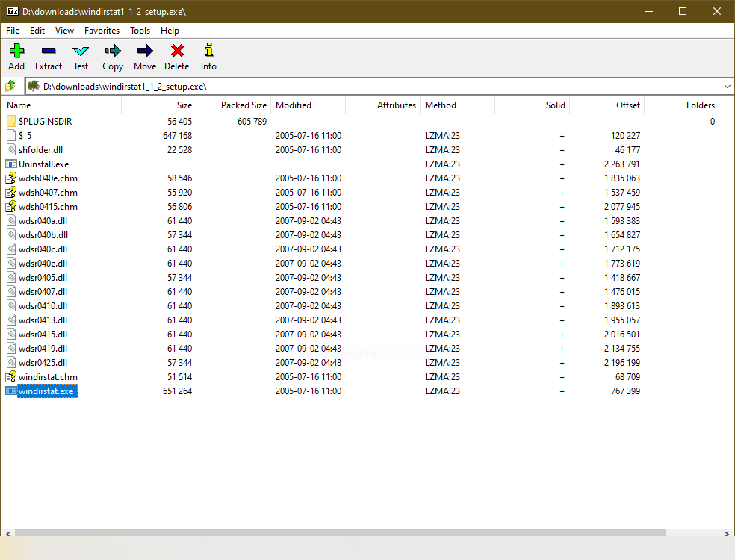This screenshot has height=560, width=735.
Task: Click the Copy toolbar icon
Action: (x=113, y=51)
